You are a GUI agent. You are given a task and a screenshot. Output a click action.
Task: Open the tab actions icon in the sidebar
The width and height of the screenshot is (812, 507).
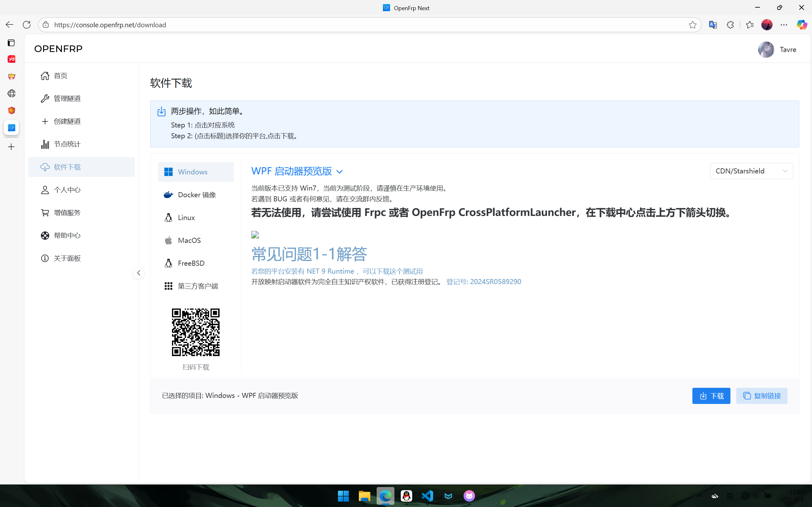coord(11,42)
